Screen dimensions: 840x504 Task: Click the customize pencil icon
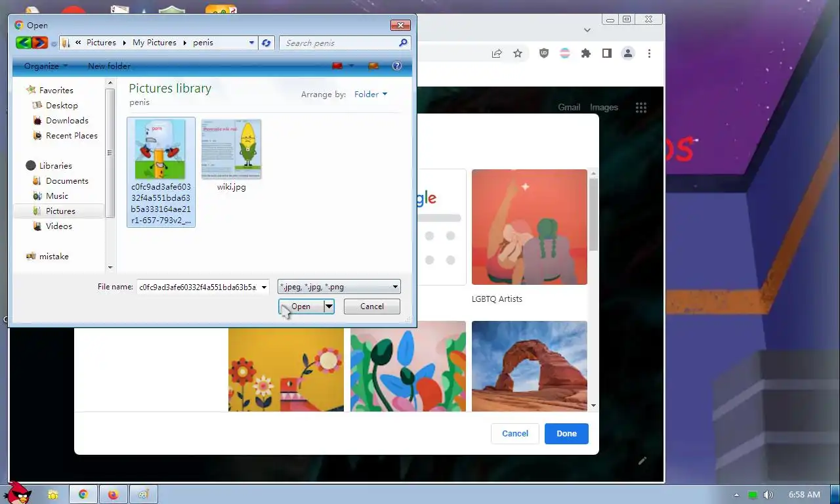tap(642, 461)
